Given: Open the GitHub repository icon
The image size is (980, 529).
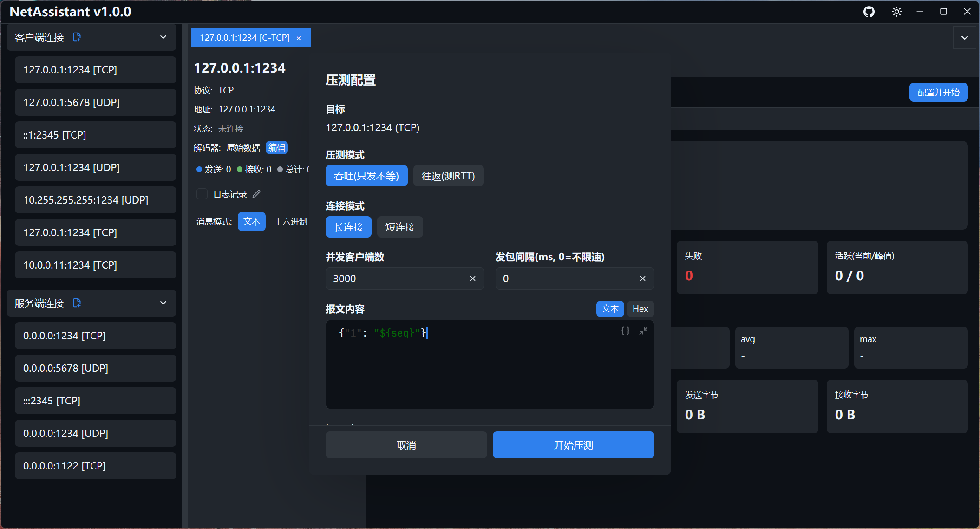Looking at the screenshot, I should click(x=869, y=12).
